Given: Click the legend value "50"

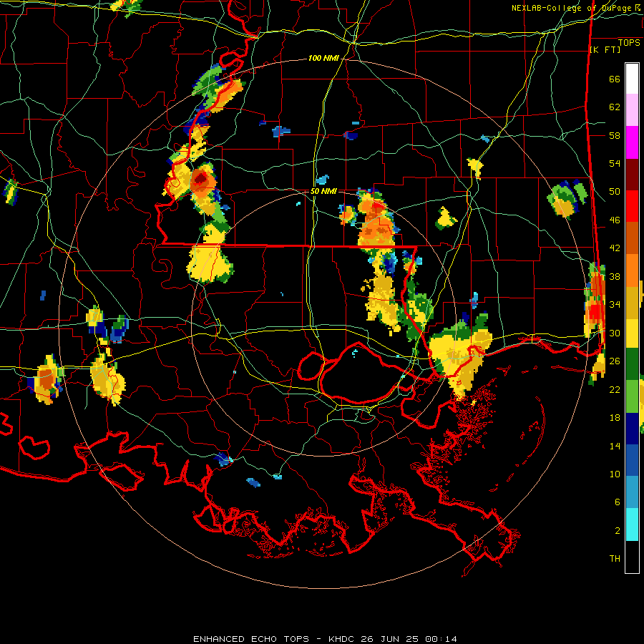Looking at the screenshot, I should pyautogui.click(x=615, y=192).
